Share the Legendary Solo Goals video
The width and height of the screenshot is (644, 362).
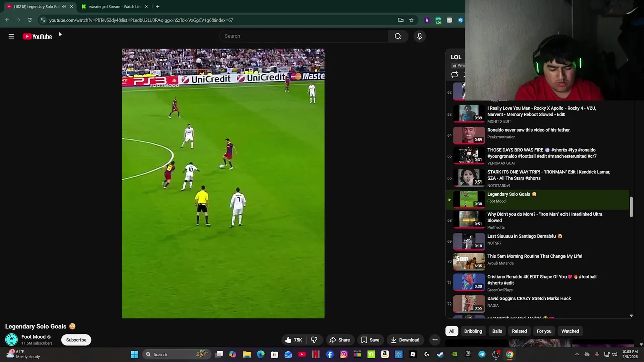(339, 340)
